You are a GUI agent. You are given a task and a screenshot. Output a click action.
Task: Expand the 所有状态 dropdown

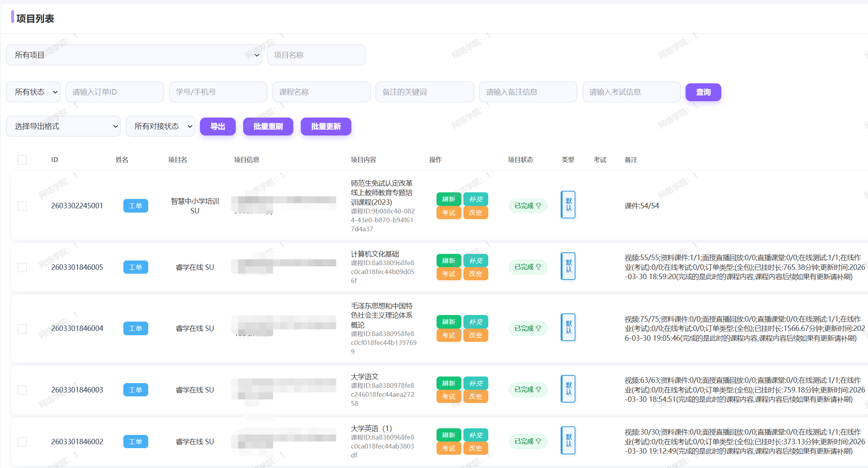coord(33,92)
